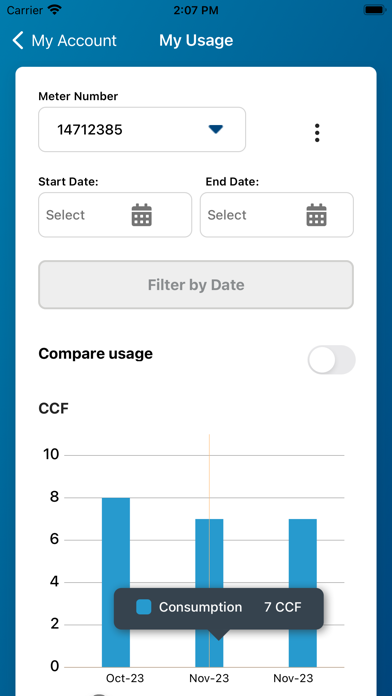Screen dimensions: 392x696
Task: Tap the rightmost Nov-23 usage bar
Action: tap(303, 593)
